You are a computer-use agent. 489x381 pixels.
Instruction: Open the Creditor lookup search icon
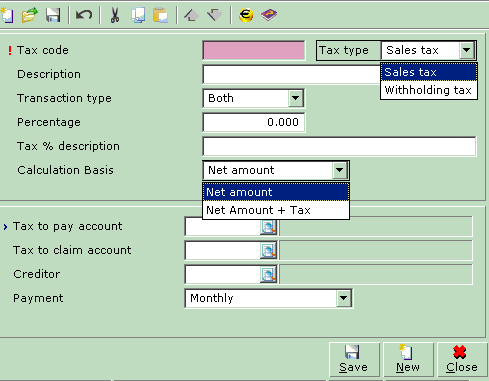tap(268, 275)
